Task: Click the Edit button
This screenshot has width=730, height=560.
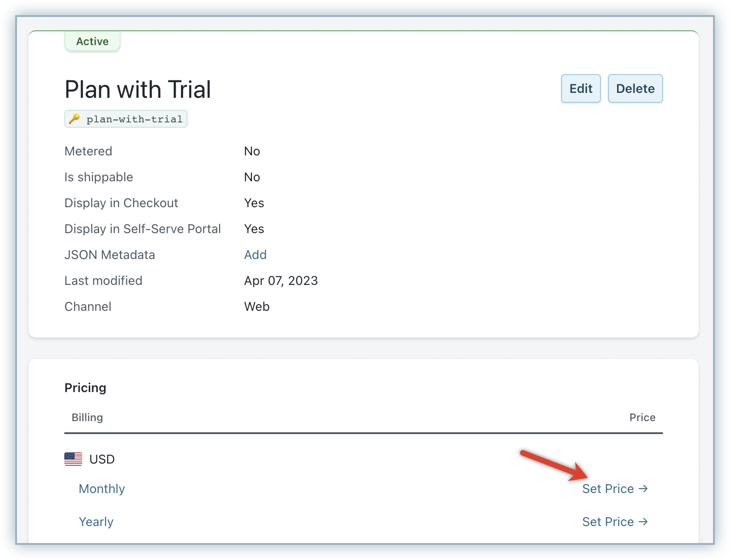Action: tap(580, 88)
